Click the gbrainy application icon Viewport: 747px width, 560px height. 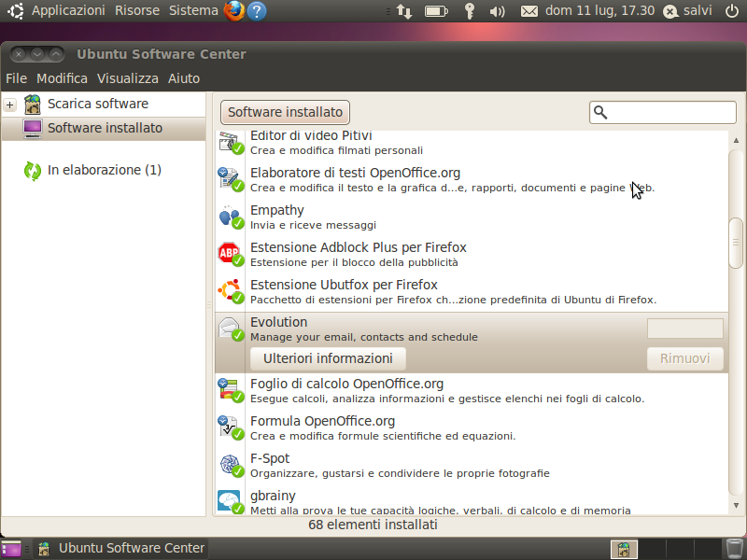[x=231, y=502]
